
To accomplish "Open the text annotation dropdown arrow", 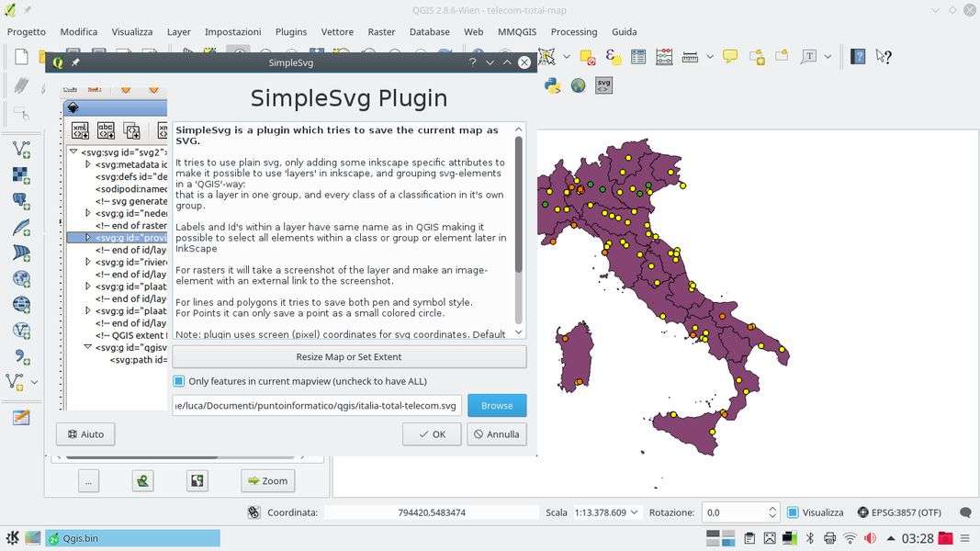I will [x=828, y=57].
